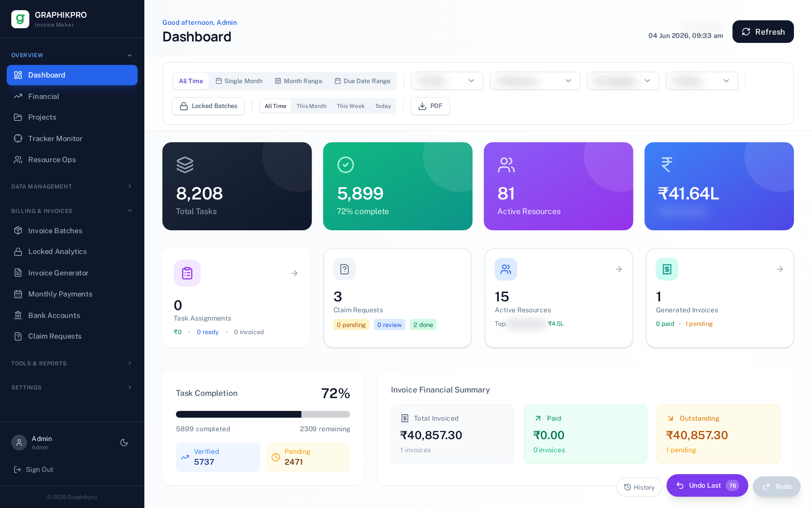
Task: Expand the Data Management section
Action: [72, 187]
